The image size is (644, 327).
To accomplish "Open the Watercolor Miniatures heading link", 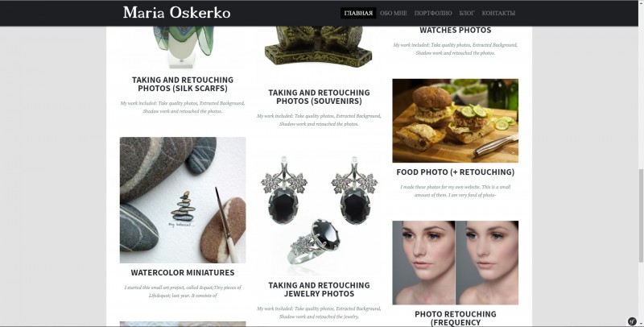I will coord(183,272).
